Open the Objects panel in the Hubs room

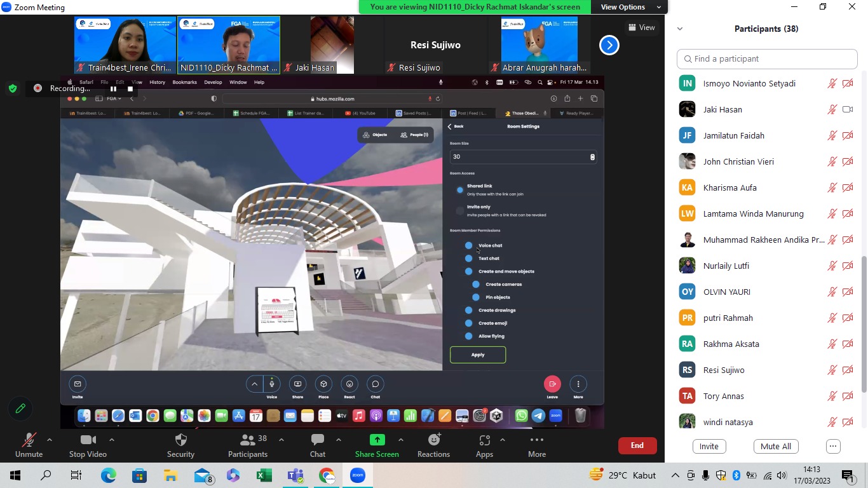pyautogui.click(x=374, y=134)
